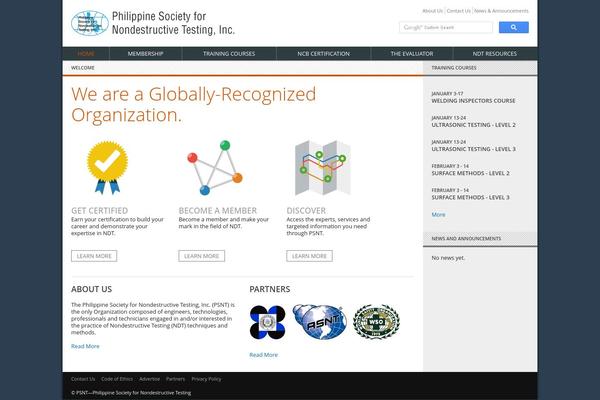Open the ASNT partner logo
The image size is (600, 400).
320,322
